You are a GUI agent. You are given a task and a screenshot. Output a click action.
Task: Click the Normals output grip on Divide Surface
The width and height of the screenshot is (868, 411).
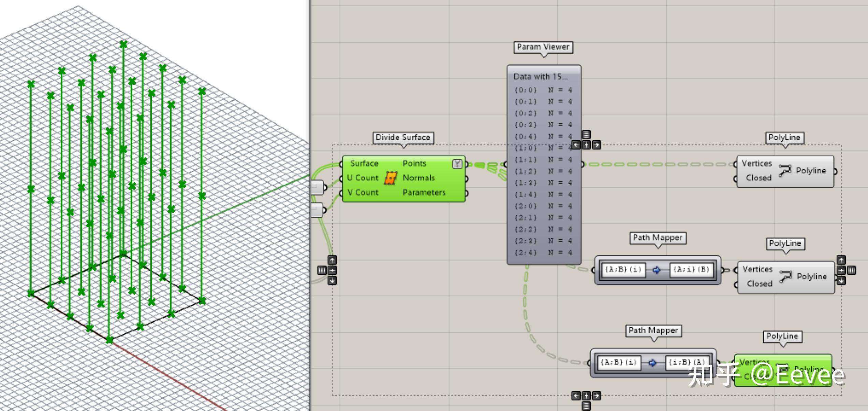point(466,179)
